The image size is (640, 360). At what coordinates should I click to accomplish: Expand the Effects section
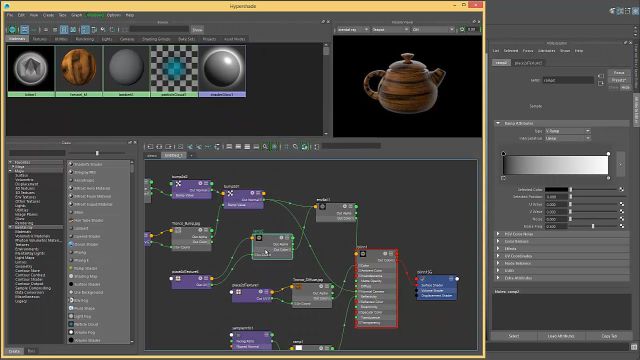498,249
